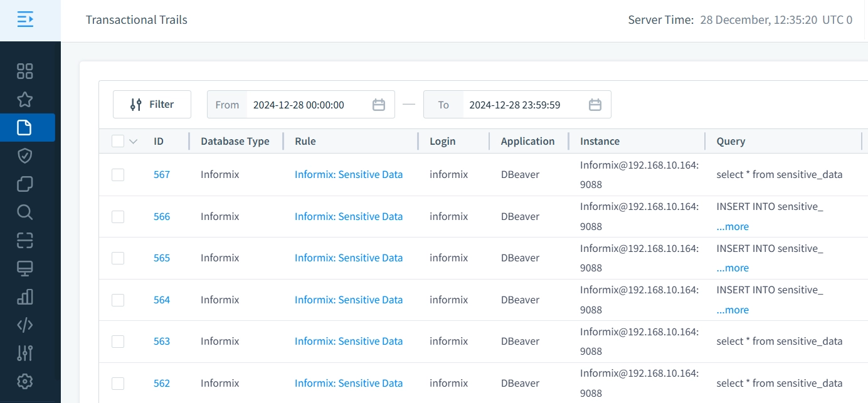Open trail ID 563 link

[x=162, y=342]
